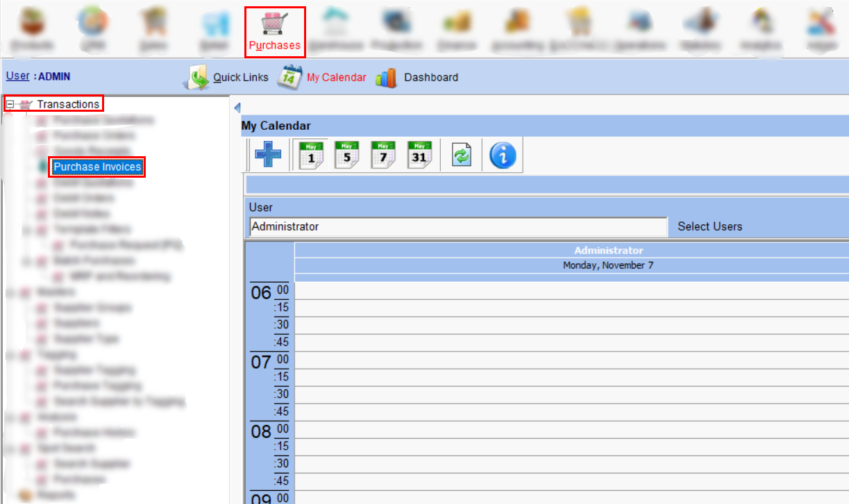Collapse the Transactions tree node
Screen dimensions: 849x504
pos(10,104)
